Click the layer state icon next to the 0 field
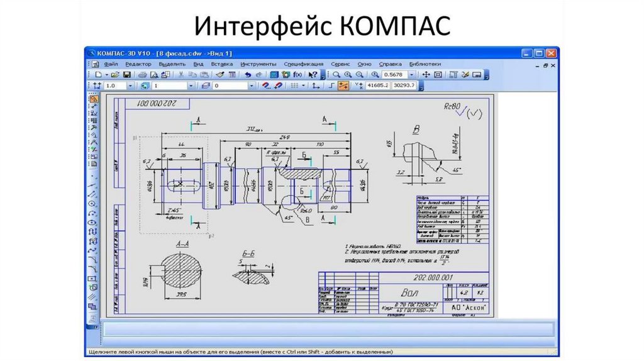The width and height of the screenshot is (644, 361). pos(206,86)
